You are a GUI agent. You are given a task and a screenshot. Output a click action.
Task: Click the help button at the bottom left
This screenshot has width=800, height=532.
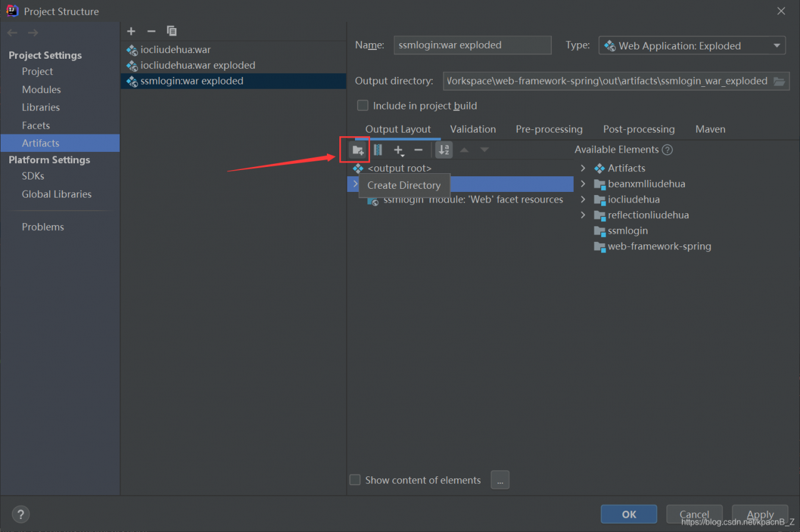(x=21, y=514)
